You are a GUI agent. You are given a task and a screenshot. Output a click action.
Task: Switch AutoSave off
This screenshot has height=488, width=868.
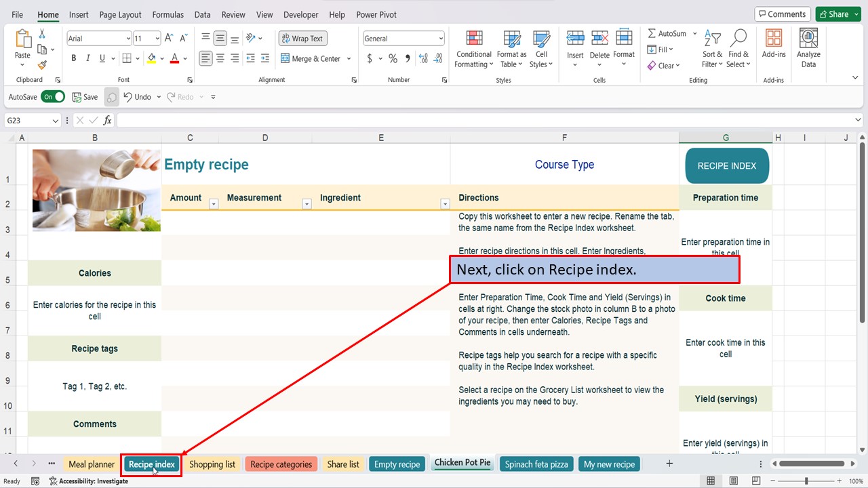click(x=53, y=96)
